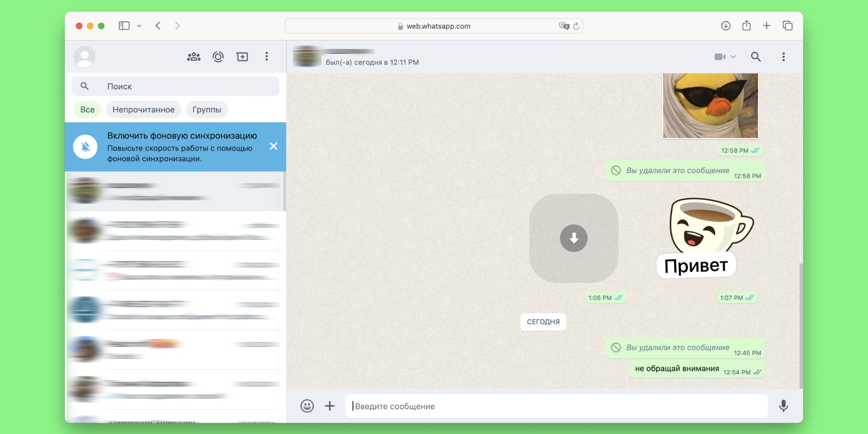Click the 'Введите сообщение' message box
The image size is (868, 434).
pos(556,406)
